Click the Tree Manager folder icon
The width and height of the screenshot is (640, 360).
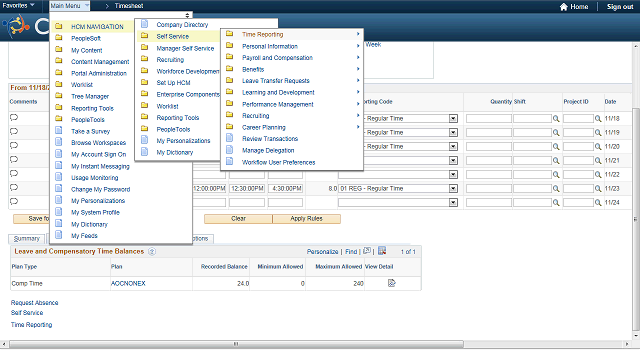pyautogui.click(x=59, y=96)
